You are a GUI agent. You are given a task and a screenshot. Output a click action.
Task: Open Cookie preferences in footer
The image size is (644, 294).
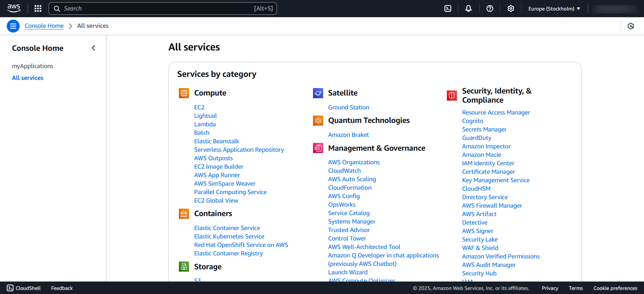point(615,288)
